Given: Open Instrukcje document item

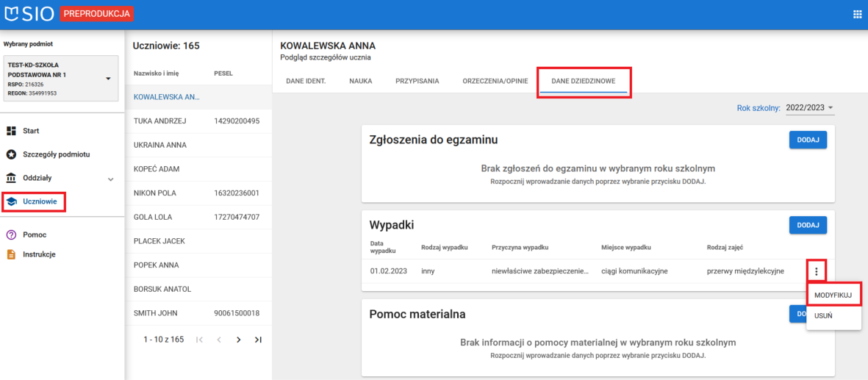Looking at the screenshot, I should [x=42, y=254].
